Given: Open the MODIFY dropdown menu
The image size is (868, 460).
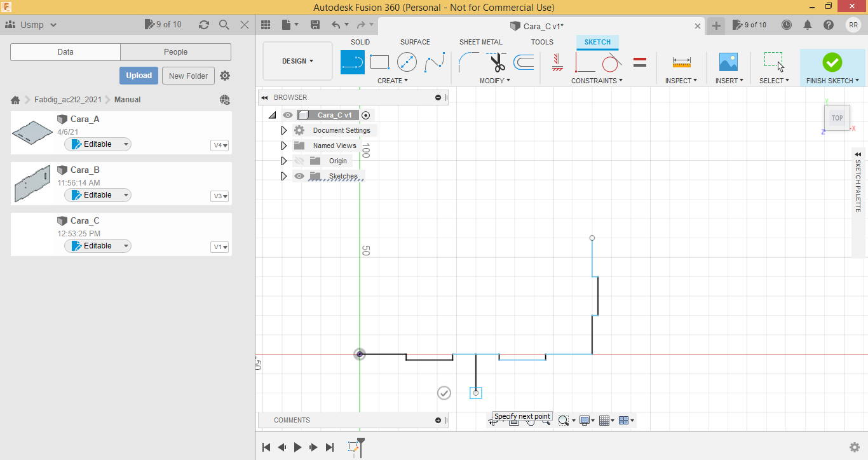Looking at the screenshot, I should click(x=496, y=81).
